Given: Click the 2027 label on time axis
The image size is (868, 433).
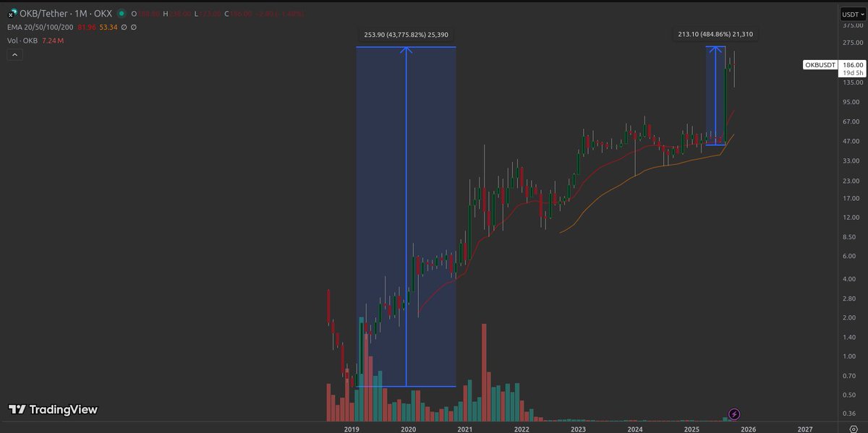Looking at the screenshot, I should [x=805, y=429].
